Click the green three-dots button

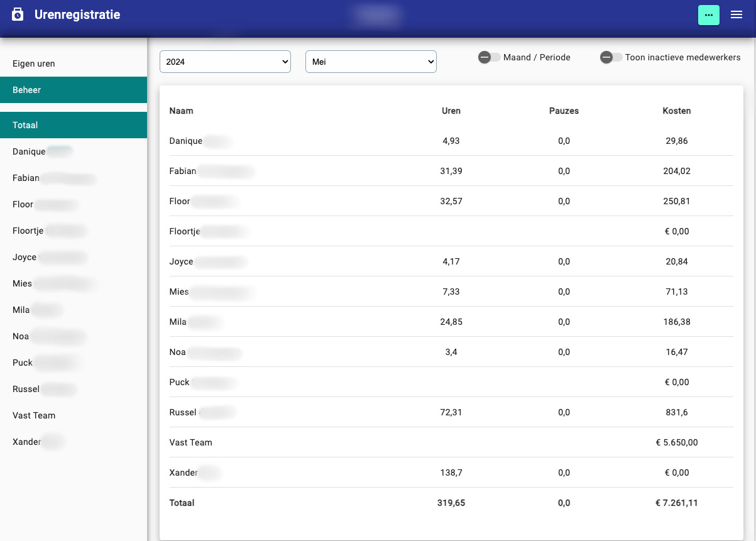(x=709, y=15)
